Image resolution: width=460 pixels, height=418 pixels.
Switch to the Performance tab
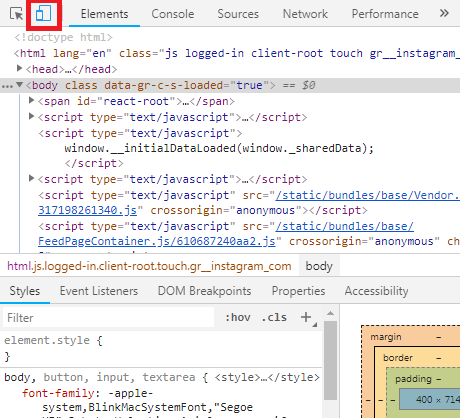point(385,14)
